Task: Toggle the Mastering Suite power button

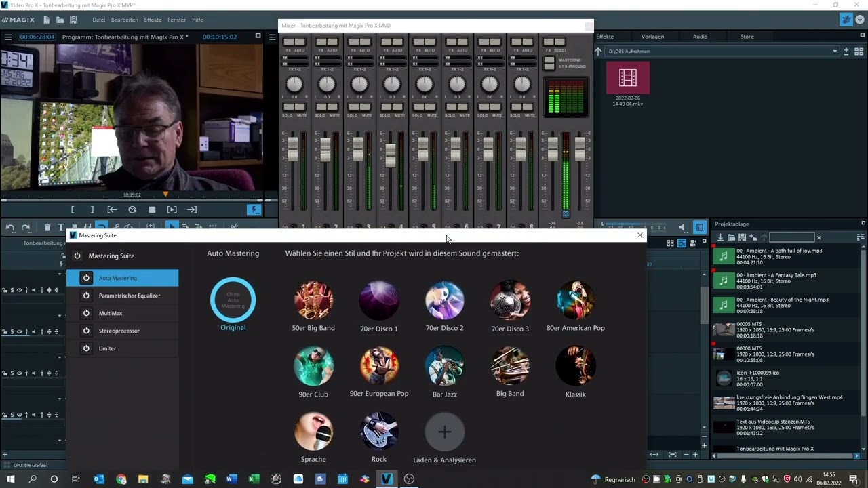Action: pos(77,256)
